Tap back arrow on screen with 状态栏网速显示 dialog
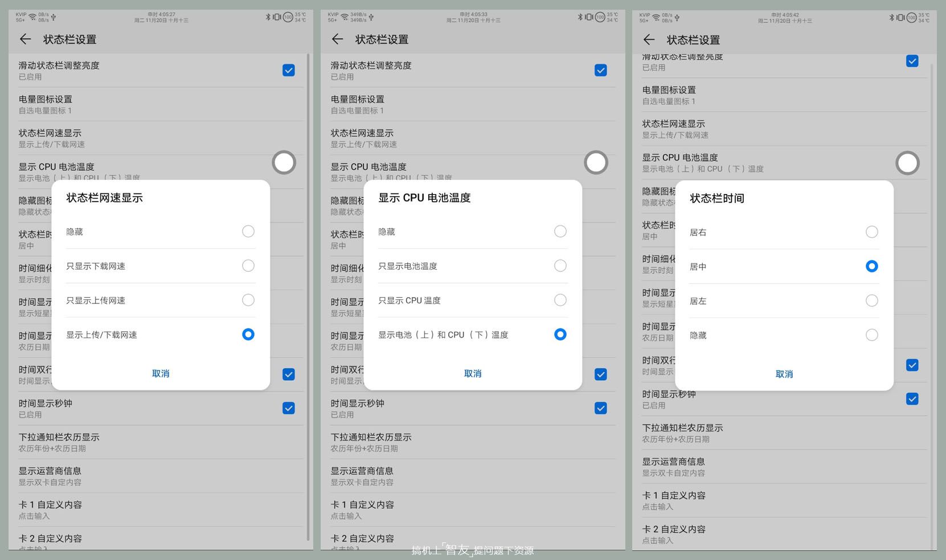 [25, 39]
